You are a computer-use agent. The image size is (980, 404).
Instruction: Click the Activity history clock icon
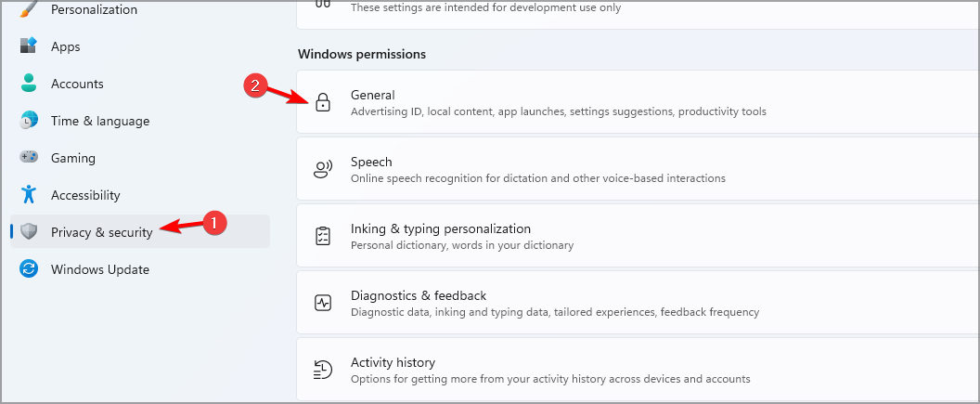click(x=322, y=370)
